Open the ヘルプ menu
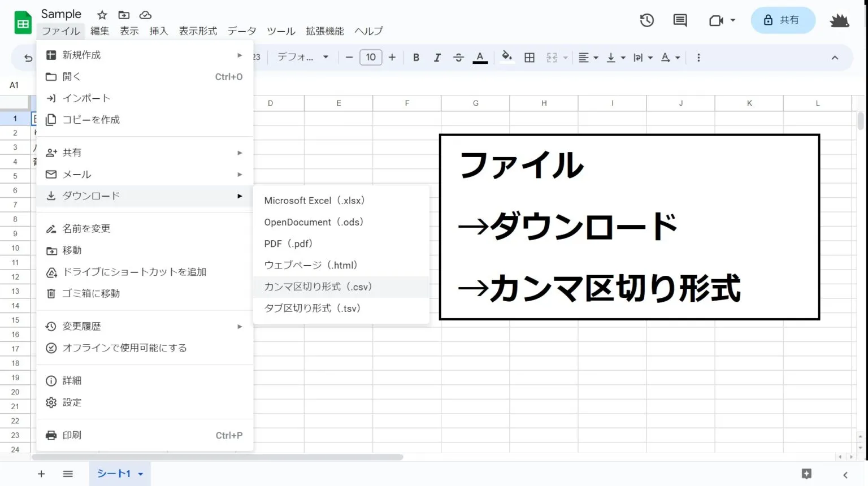This screenshot has width=868, height=486. [x=368, y=31]
